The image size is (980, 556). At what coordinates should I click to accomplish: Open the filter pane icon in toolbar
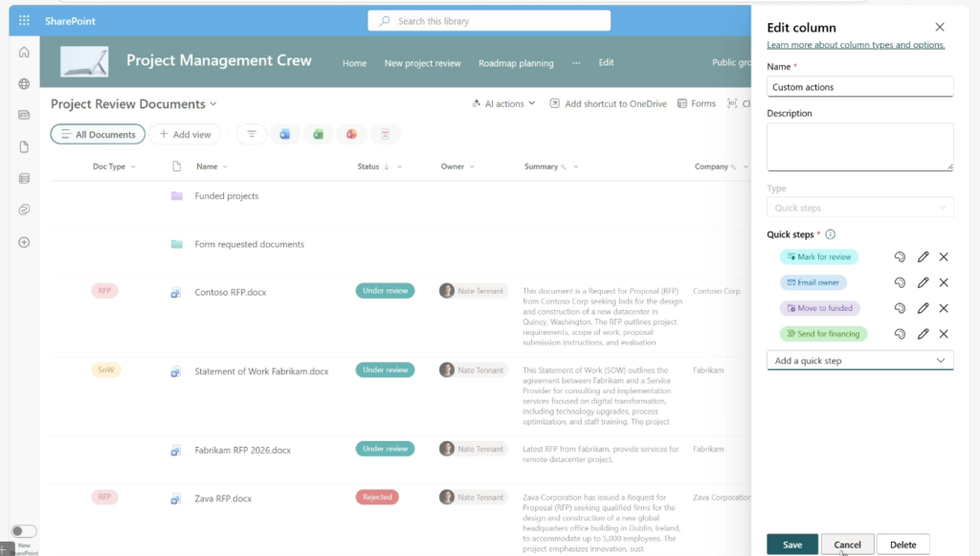252,135
